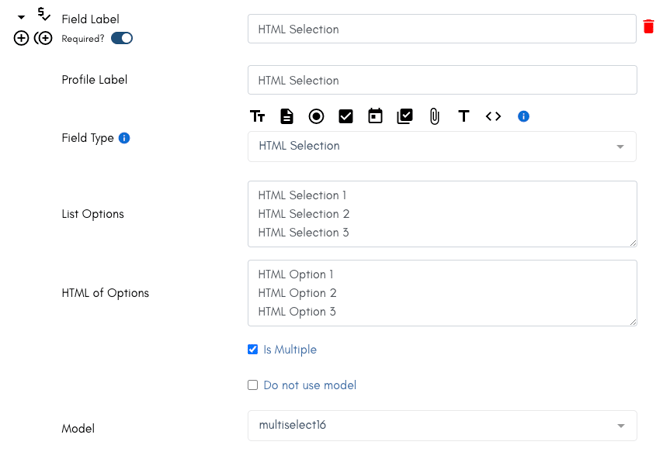Select the checkbox field type icon
The height and width of the screenshot is (452, 670).
[x=346, y=116]
